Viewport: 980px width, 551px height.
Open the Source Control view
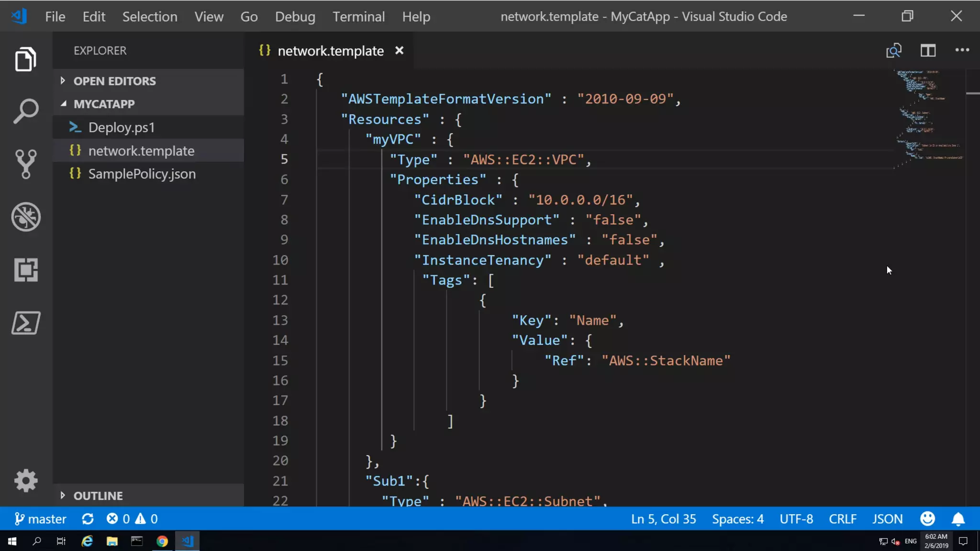[26, 164]
